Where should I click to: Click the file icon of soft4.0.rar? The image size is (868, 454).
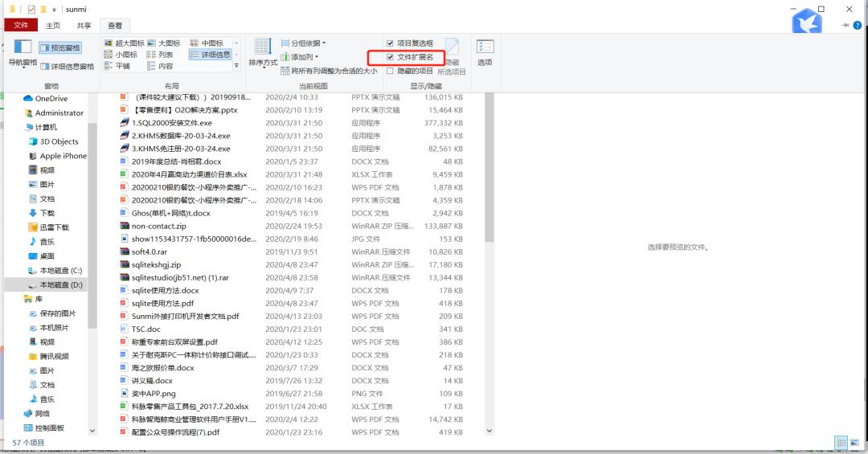tap(125, 252)
